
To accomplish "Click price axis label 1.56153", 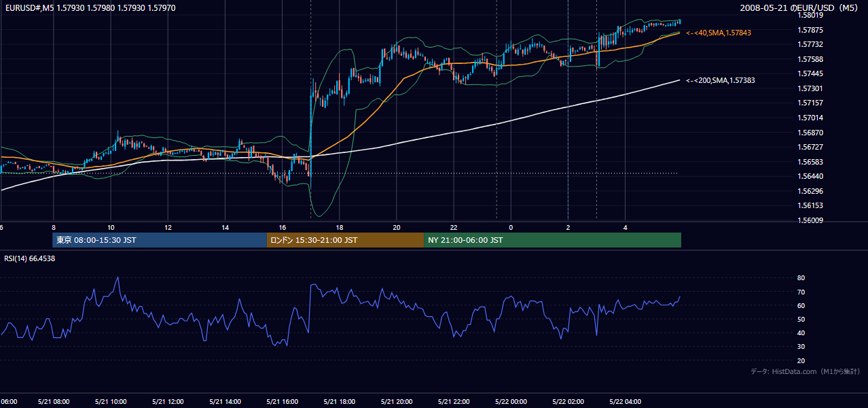I will click(809, 205).
